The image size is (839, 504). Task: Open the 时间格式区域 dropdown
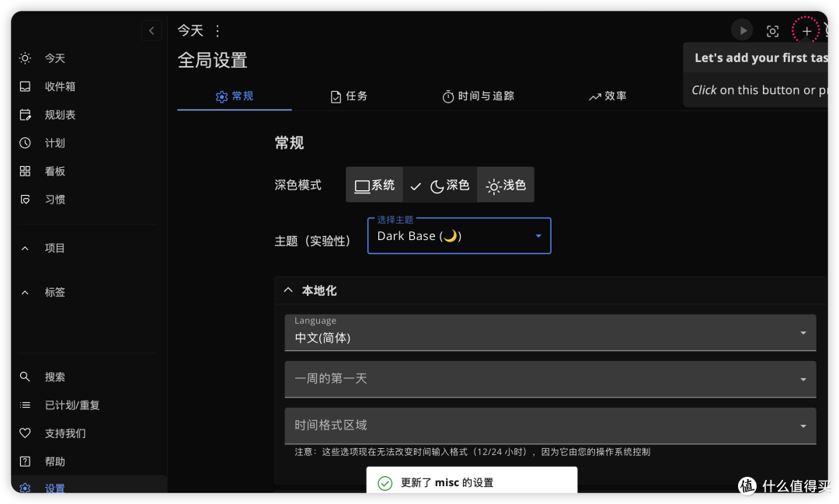pos(550,426)
